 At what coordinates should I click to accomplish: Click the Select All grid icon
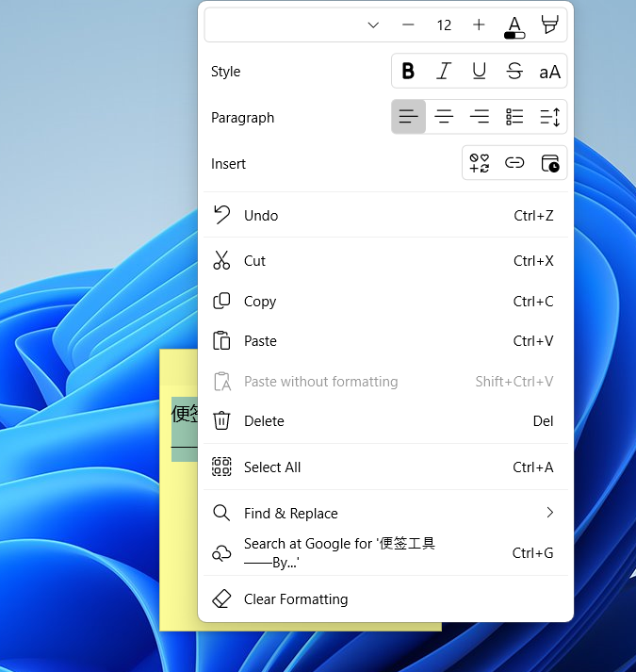click(221, 467)
